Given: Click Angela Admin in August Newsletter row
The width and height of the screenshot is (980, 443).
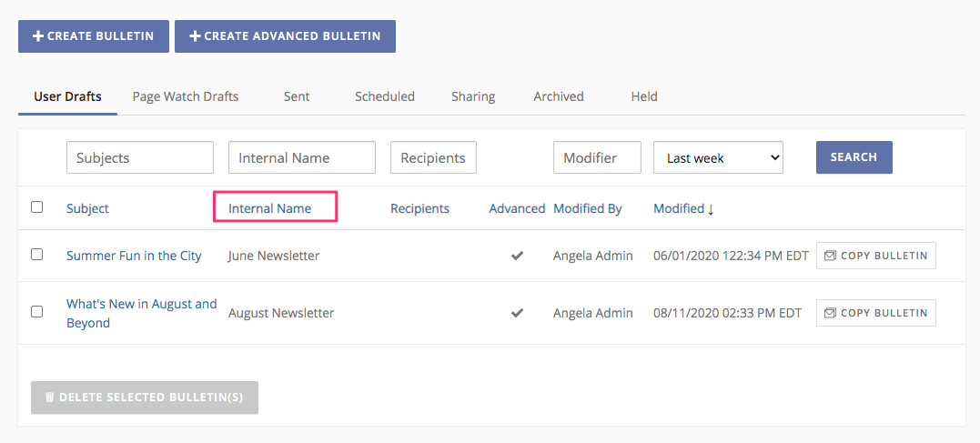Looking at the screenshot, I should tap(593, 313).
